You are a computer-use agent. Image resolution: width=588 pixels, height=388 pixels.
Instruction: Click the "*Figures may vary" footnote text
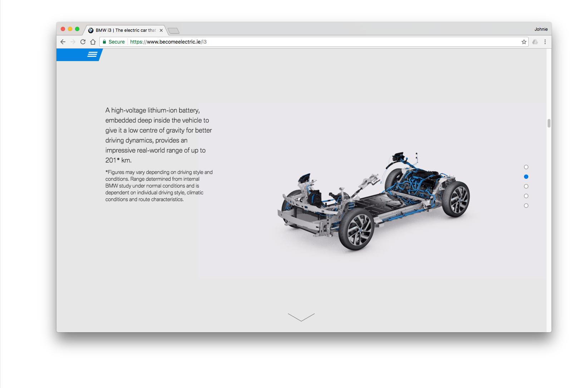[x=159, y=186]
